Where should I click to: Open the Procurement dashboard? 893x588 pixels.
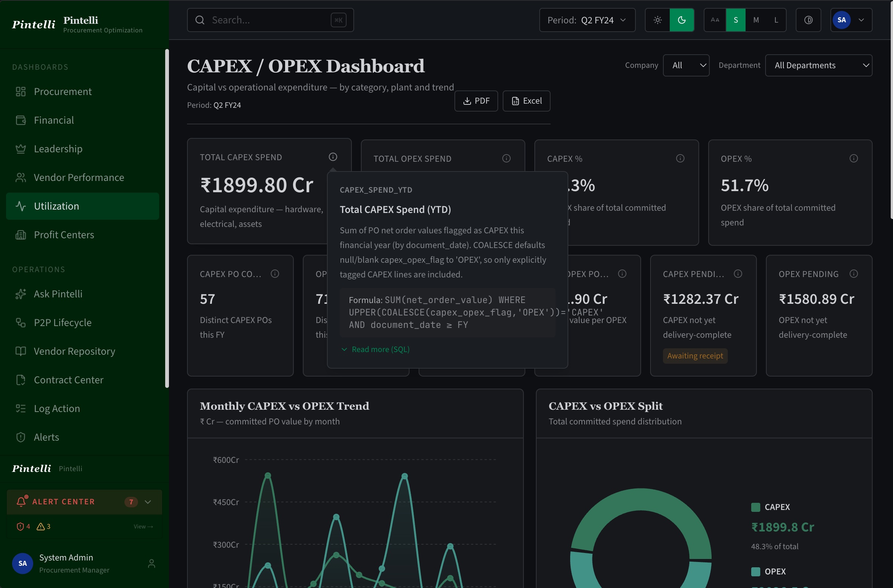(83, 92)
